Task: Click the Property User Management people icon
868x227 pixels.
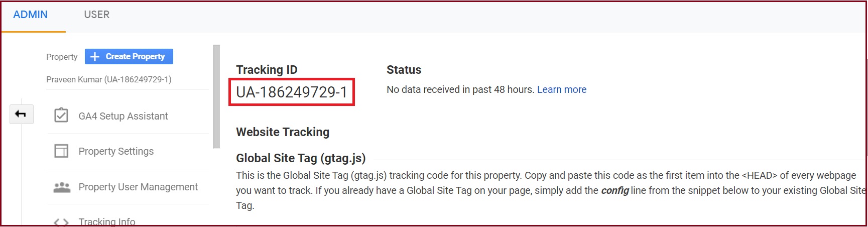Action: click(x=62, y=187)
